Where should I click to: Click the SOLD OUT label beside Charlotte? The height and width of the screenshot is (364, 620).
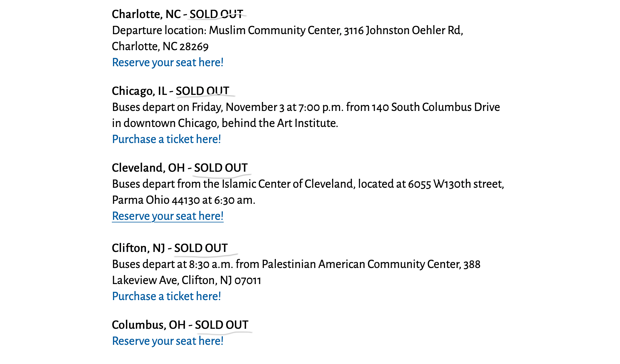pos(216,14)
